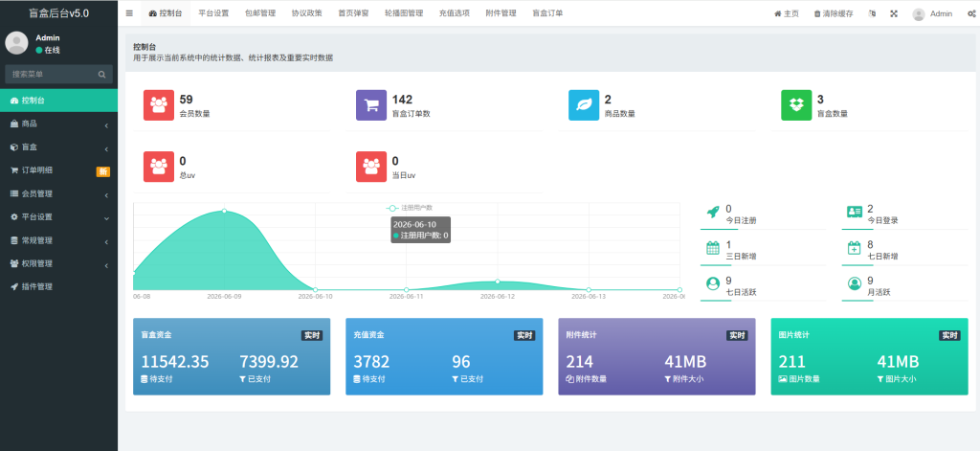Click the 在线 status under Admin
The width and height of the screenshot is (980, 451).
click(48, 50)
